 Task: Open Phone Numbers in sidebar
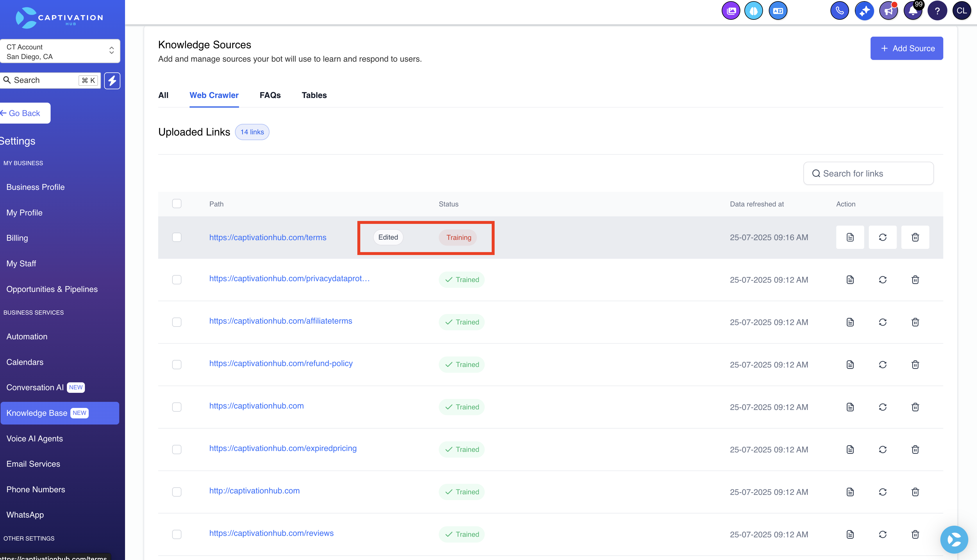click(36, 490)
